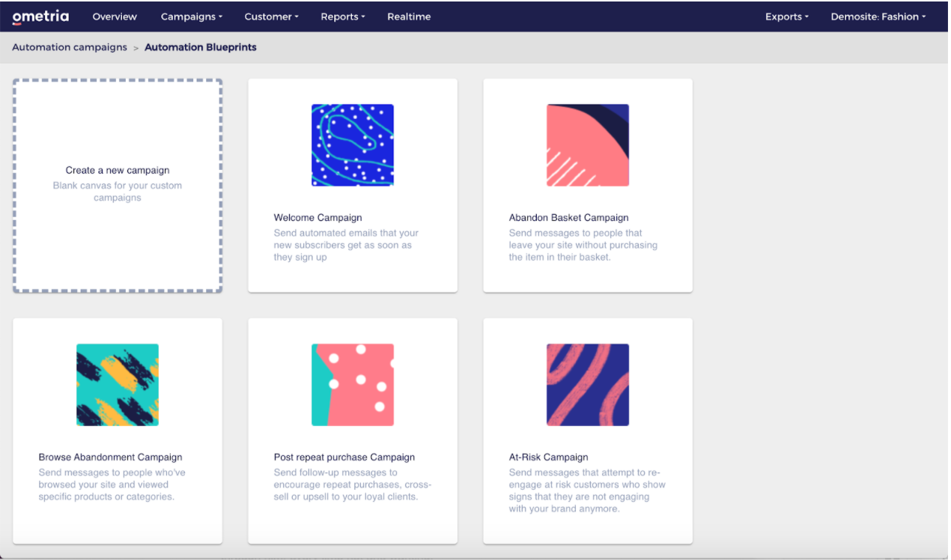
Task: Click the At-Risk Campaign striped thumbnail
Action: 588,385
